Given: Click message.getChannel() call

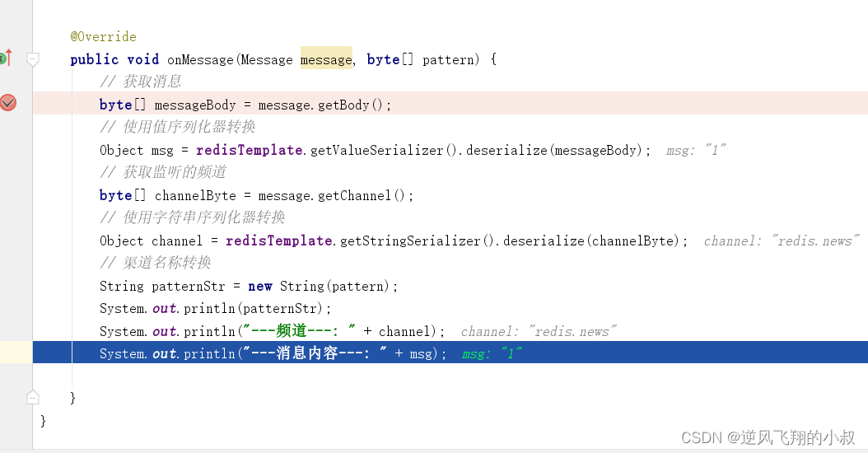Looking at the screenshot, I should click(x=332, y=195).
